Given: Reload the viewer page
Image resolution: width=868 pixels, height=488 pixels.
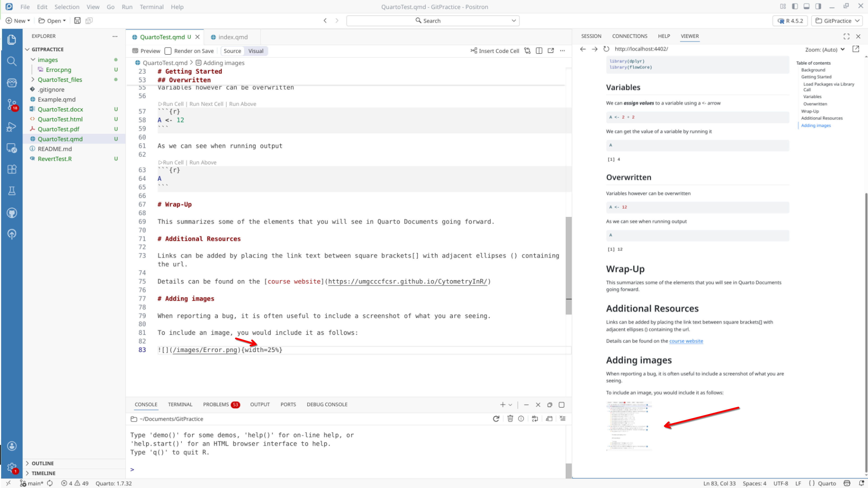Looking at the screenshot, I should (x=606, y=49).
